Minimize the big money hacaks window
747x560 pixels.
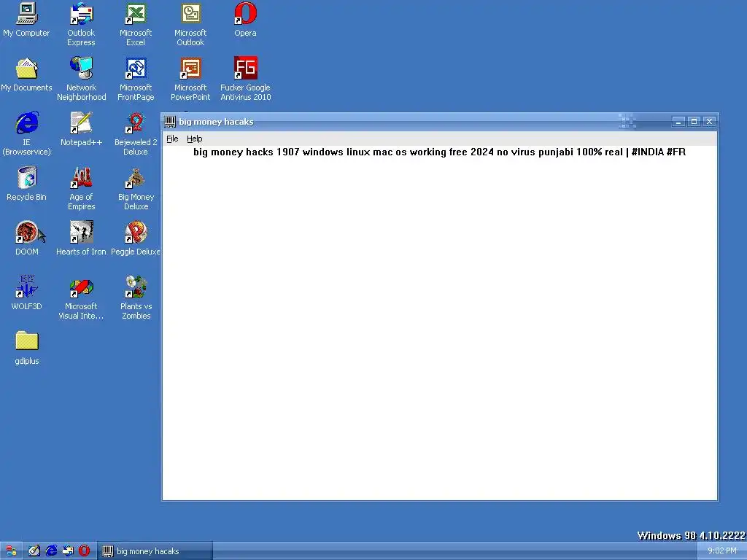point(678,122)
